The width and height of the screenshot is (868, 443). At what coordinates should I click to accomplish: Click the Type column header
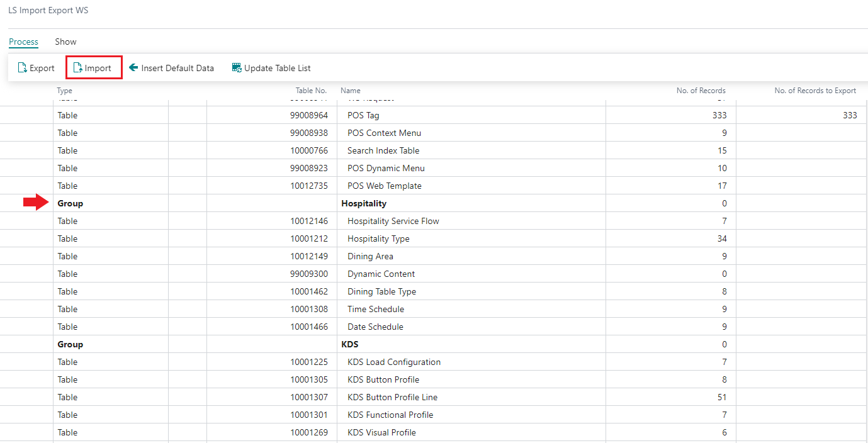(65, 91)
